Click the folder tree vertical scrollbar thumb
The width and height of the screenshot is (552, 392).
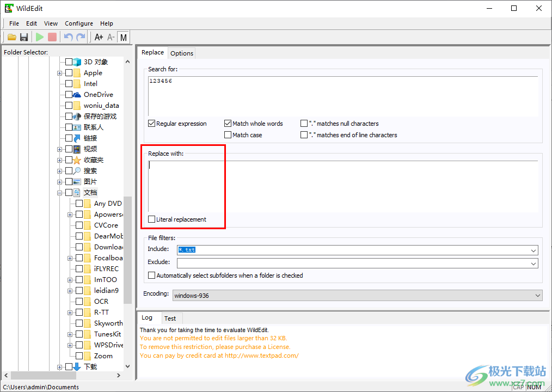click(x=128, y=250)
